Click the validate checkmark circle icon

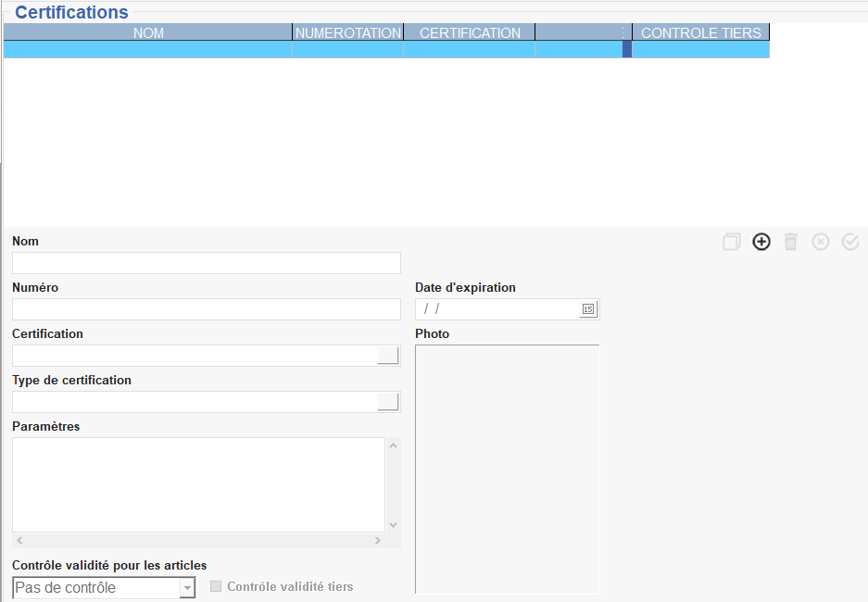pos(850,242)
